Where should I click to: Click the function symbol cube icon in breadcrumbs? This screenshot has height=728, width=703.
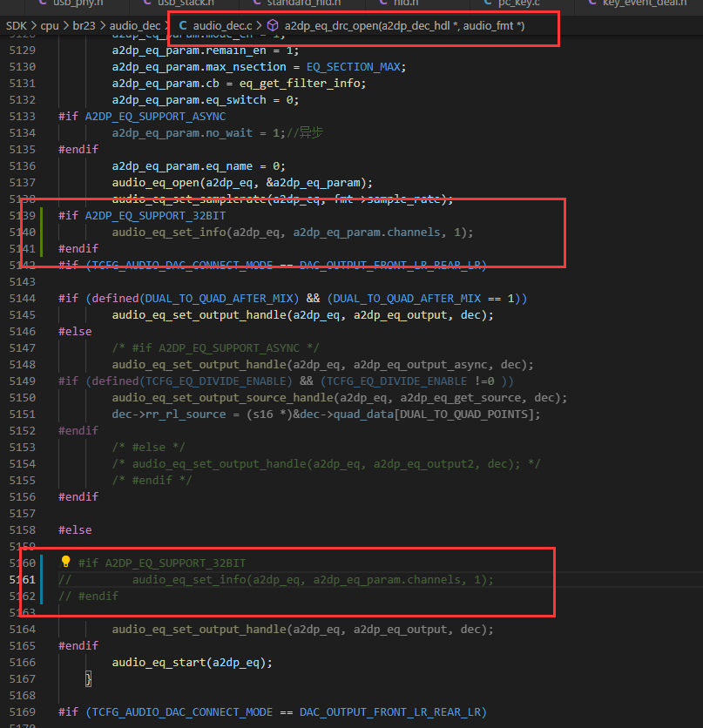click(273, 25)
